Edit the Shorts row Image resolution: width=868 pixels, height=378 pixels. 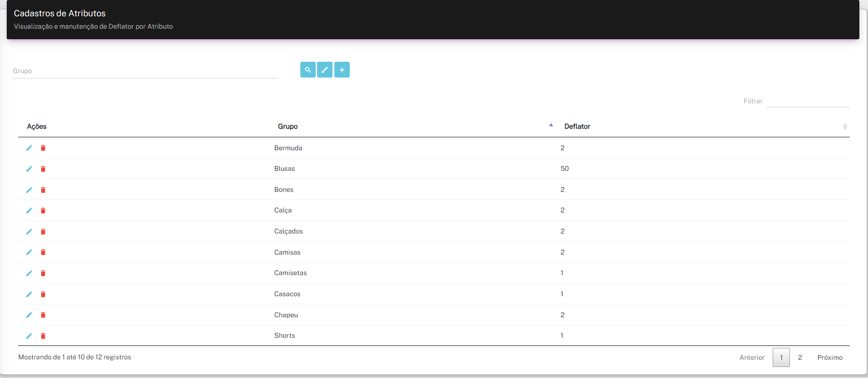click(29, 336)
